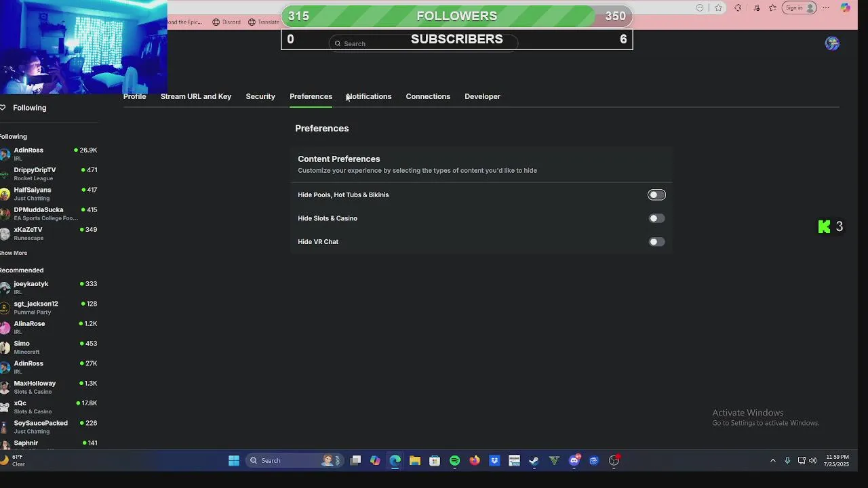Toggle the Hide Slots & Casino switch
This screenshot has width=868, height=488.
656,218
